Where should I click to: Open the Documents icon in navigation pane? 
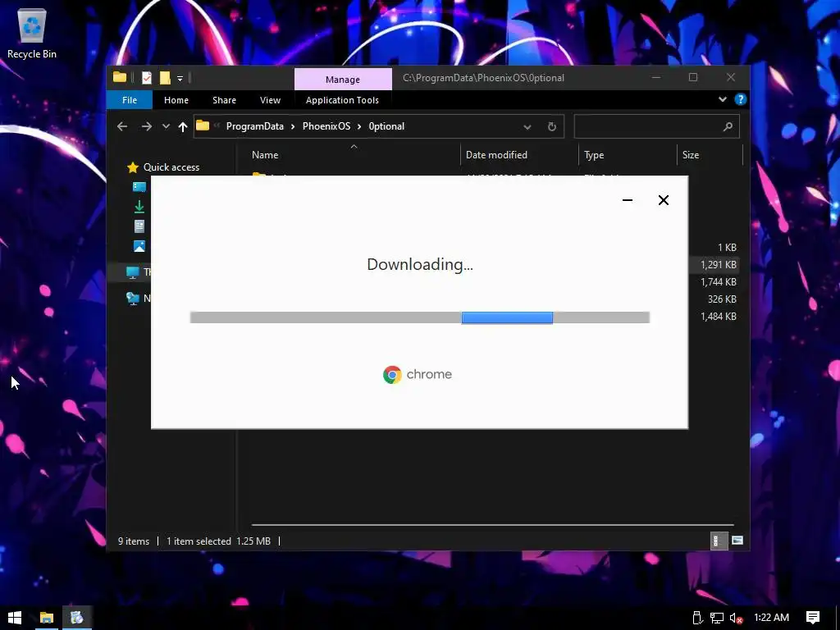pyautogui.click(x=139, y=226)
